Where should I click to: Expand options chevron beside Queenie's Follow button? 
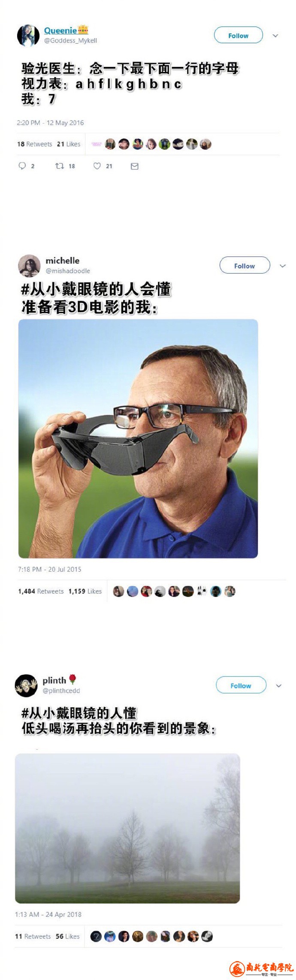tap(275, 36)
